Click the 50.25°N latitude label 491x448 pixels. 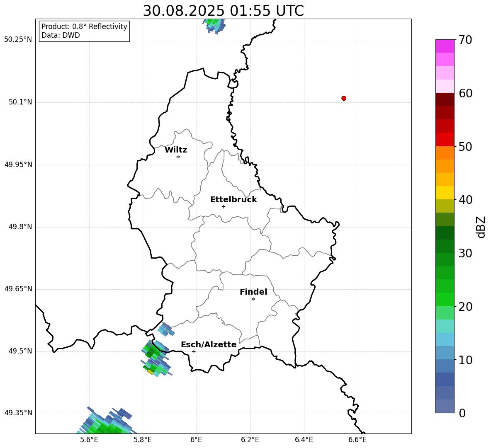[x=18, y=40]
